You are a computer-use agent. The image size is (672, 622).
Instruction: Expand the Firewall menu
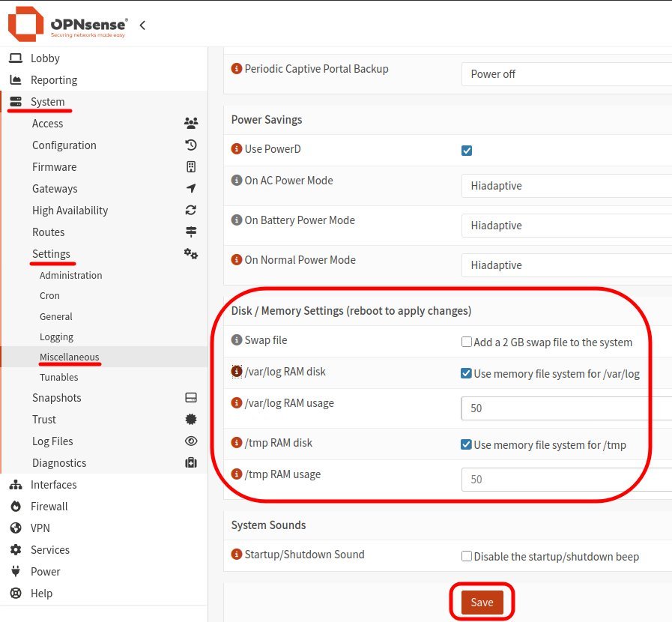[49, 507]
